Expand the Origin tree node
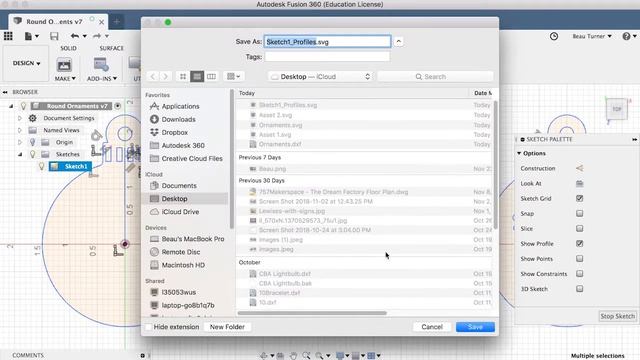Screen dimensions: 640x360 (20, 142)
